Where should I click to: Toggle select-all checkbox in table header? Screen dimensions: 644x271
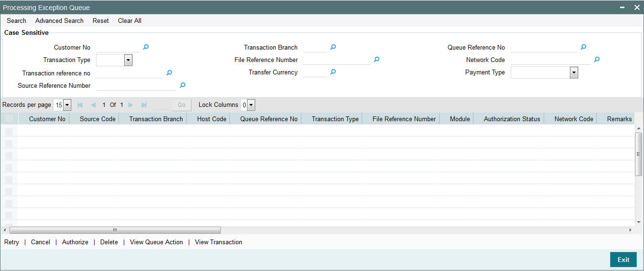[x=9, y=119]
